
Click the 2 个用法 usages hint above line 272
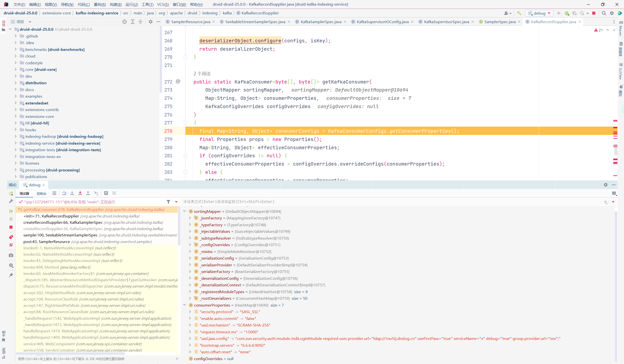(x=202, y=74)
